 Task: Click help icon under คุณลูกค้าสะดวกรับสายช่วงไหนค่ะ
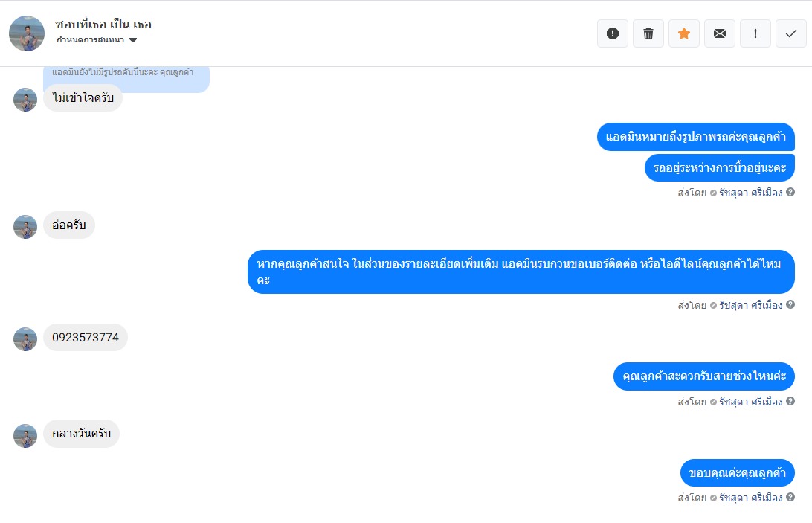tap(790, 401)
